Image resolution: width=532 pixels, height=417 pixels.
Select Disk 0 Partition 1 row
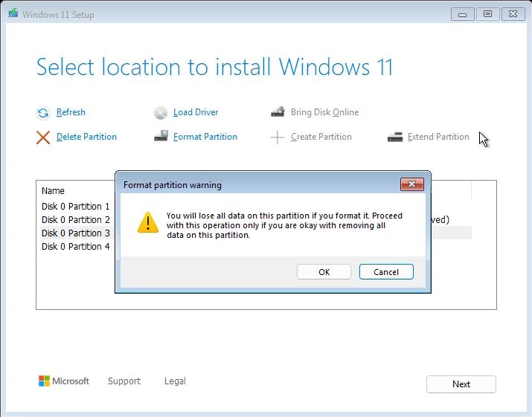tap(76, 207)
